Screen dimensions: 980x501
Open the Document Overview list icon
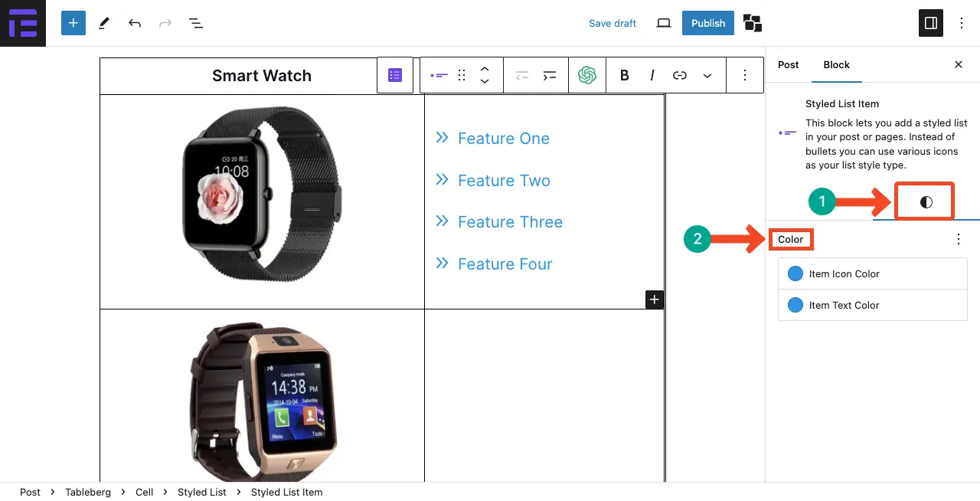[196, 23]
